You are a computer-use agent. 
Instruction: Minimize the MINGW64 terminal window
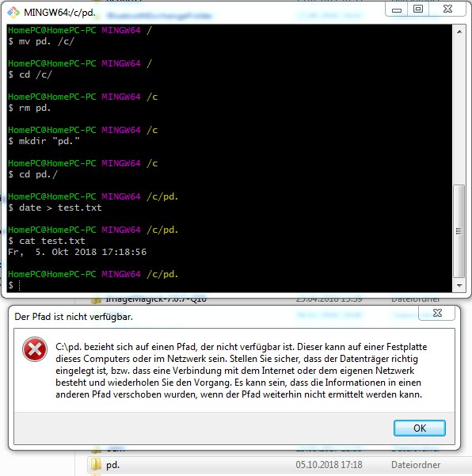point(397,9)
